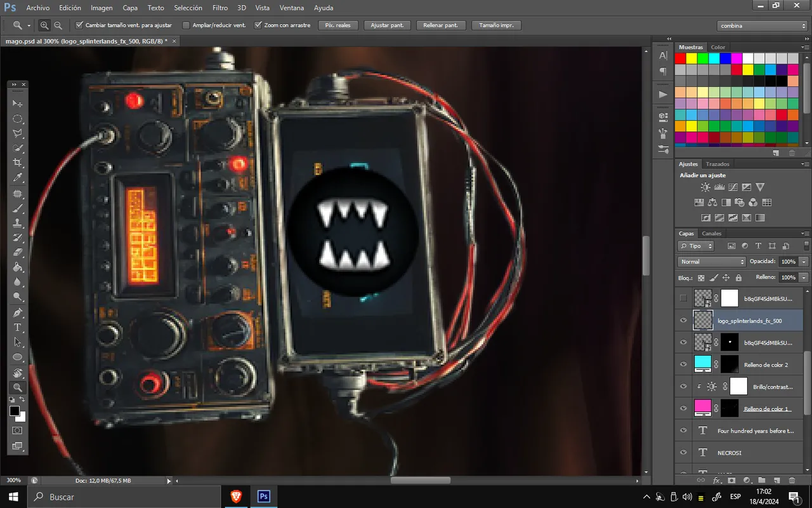This screenshot has height=508, width=812.
Task: Add a Color Balance adjustment
Action: [712, 203]
